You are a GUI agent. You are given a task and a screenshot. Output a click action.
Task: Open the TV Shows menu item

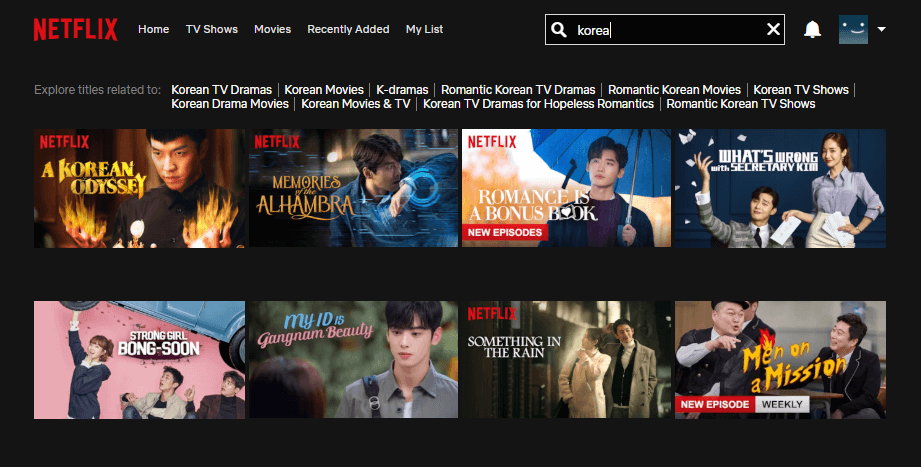pyautogui.click(x=211, y=29)
